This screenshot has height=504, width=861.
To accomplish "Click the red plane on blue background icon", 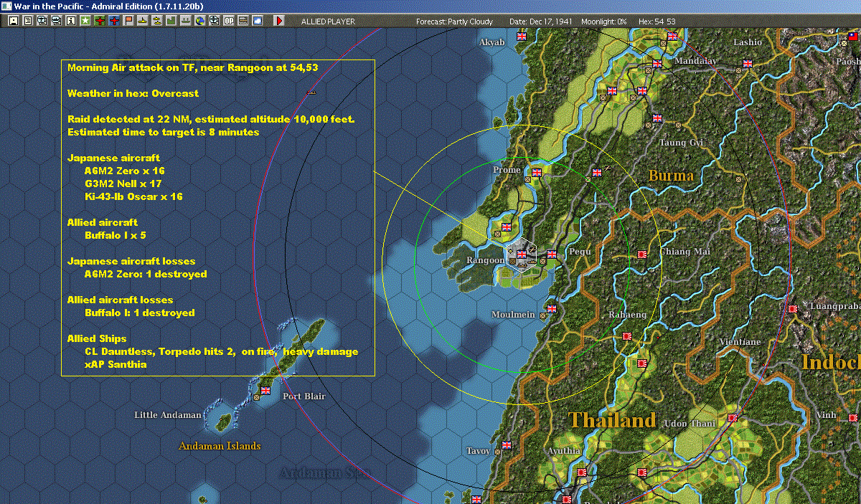I will 114,21.
